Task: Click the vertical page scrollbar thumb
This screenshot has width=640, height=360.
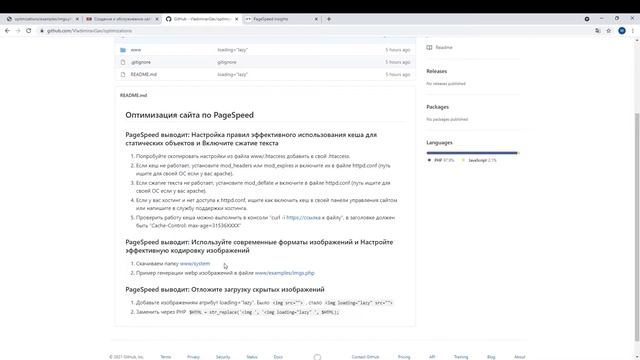Action: coord(637,227)
